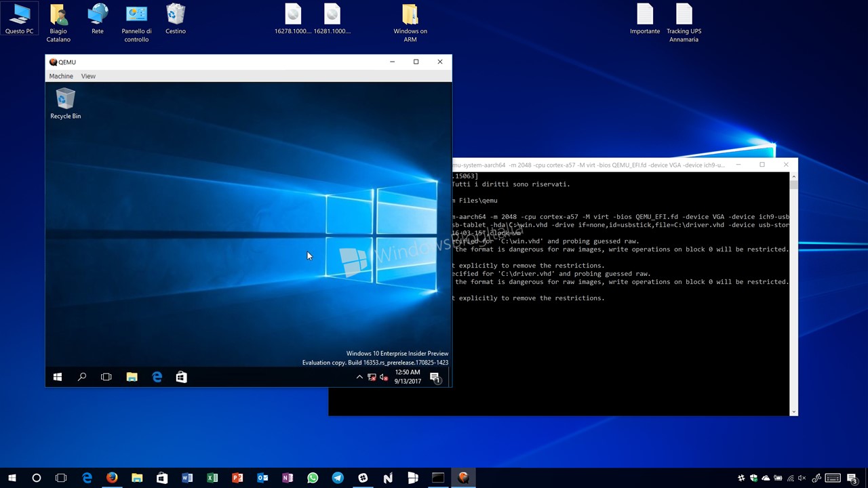
Task: Switch to QEMU taskbar button
Action: pyautogui.click(x=463, y=478)
